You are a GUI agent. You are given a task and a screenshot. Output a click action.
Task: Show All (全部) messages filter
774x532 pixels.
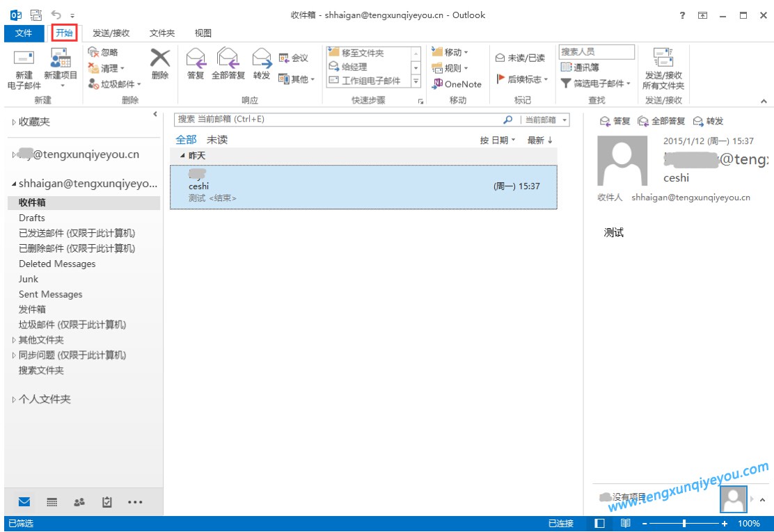(x=186, y=140)
